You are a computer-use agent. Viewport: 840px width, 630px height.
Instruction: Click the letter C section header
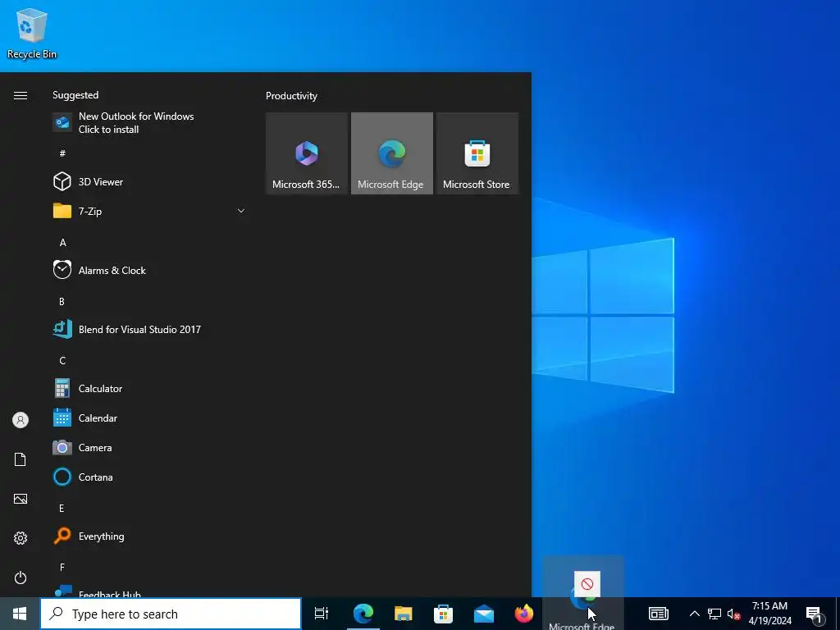point(62,361)
